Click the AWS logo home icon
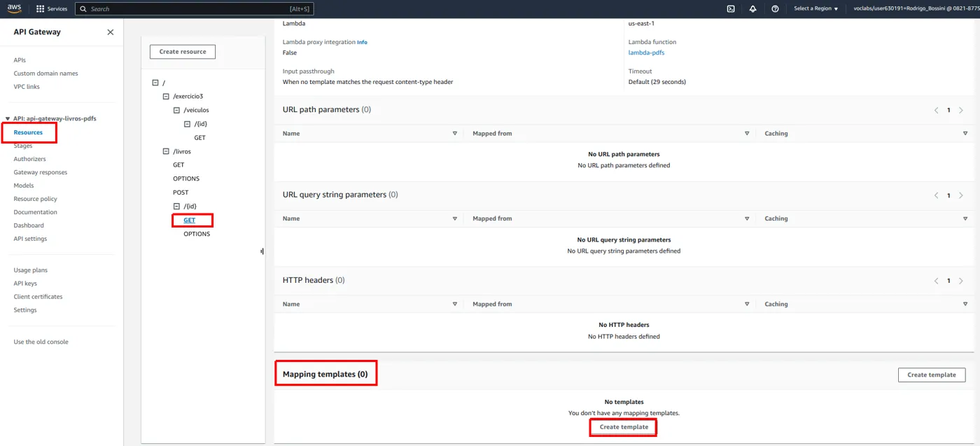Screen dimensions: 980x446 (x=15, y=8)
